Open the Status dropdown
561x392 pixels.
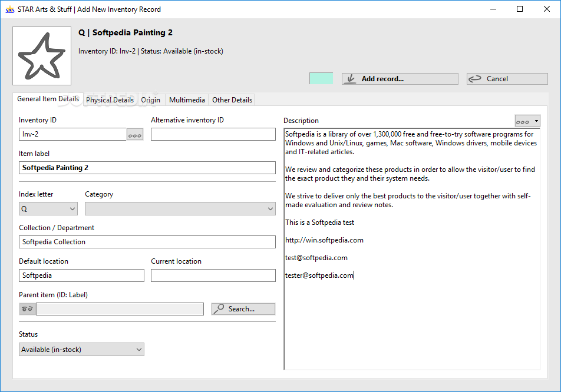81,350
